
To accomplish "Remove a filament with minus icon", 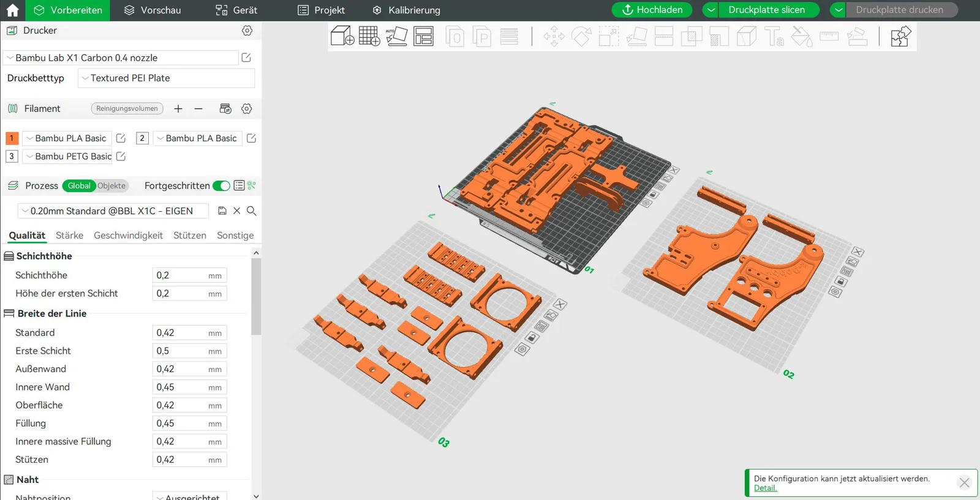I will 198,109.
